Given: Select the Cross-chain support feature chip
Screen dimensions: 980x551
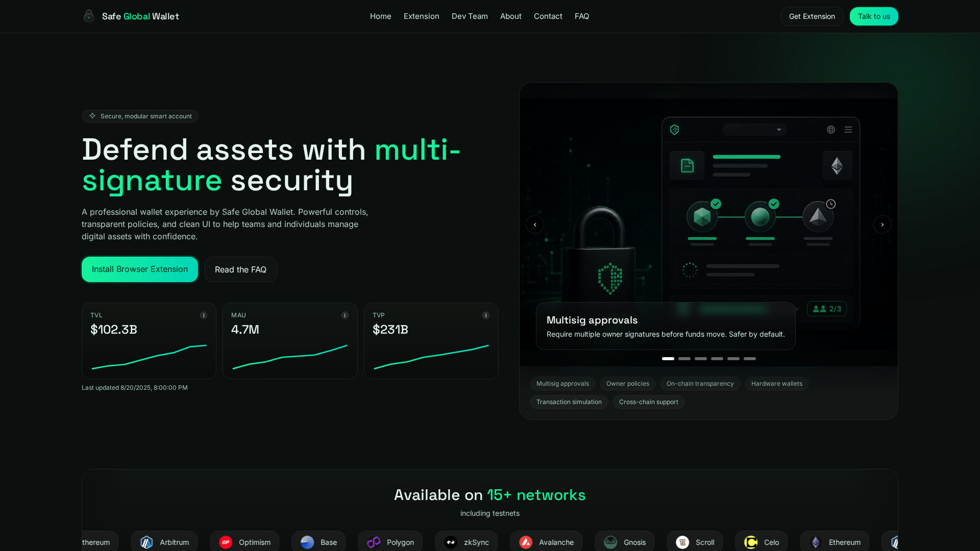Looking at the screenshot, I should coord(648,402).
